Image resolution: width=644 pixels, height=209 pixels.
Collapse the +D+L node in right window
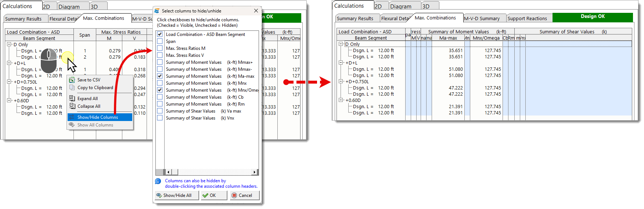[341, 63]
